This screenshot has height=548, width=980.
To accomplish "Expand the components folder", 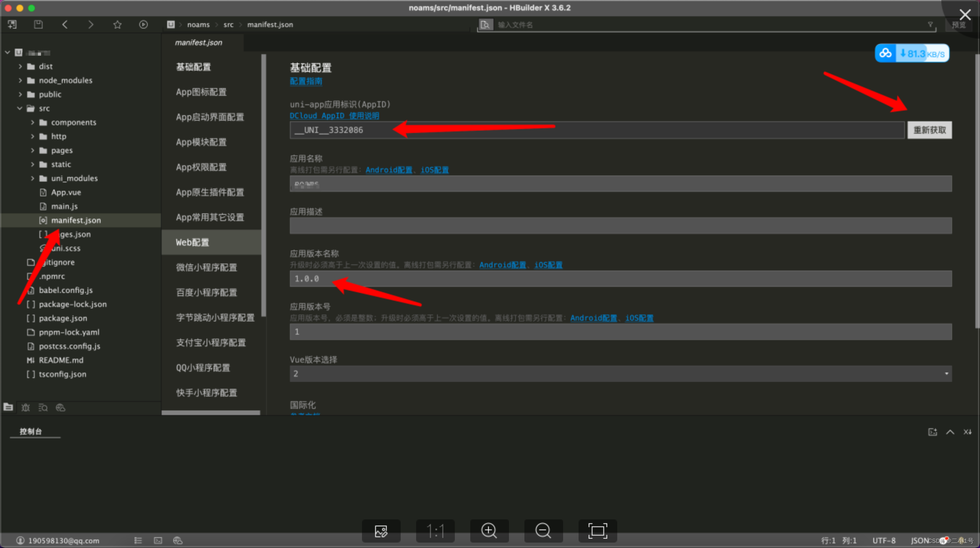I will point(32,123).
